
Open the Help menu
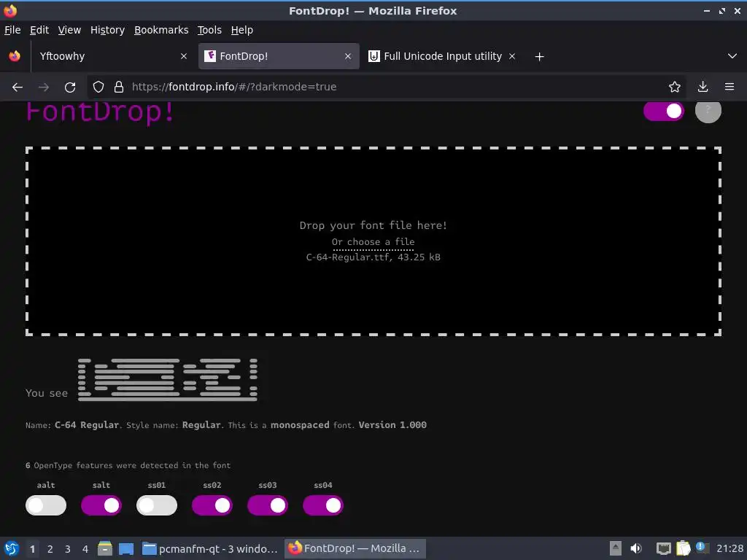pyautogui.click(x=242, y=30)
